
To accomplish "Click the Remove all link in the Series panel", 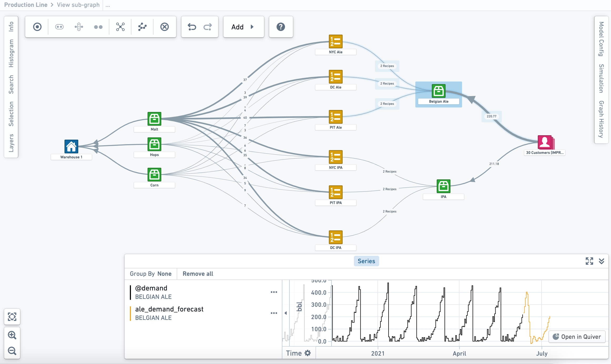I will click(x=198, y=274).
